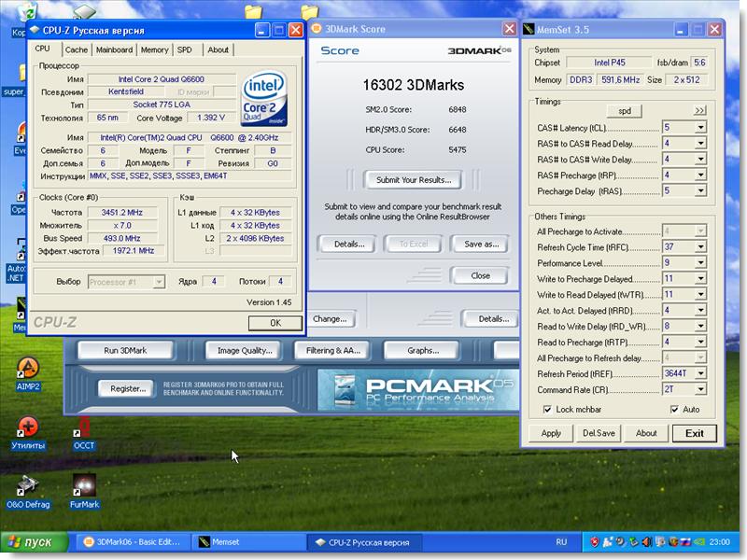Open the Refresh Period (tREF) dropdown
This screenshot has width=747, height=560.
click(x=700, y=373)
